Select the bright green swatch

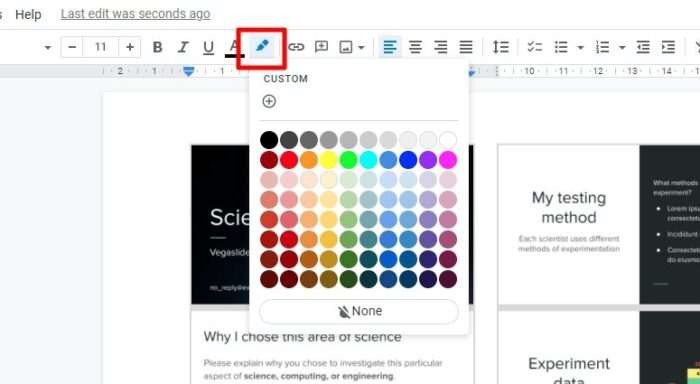(348, 160)
